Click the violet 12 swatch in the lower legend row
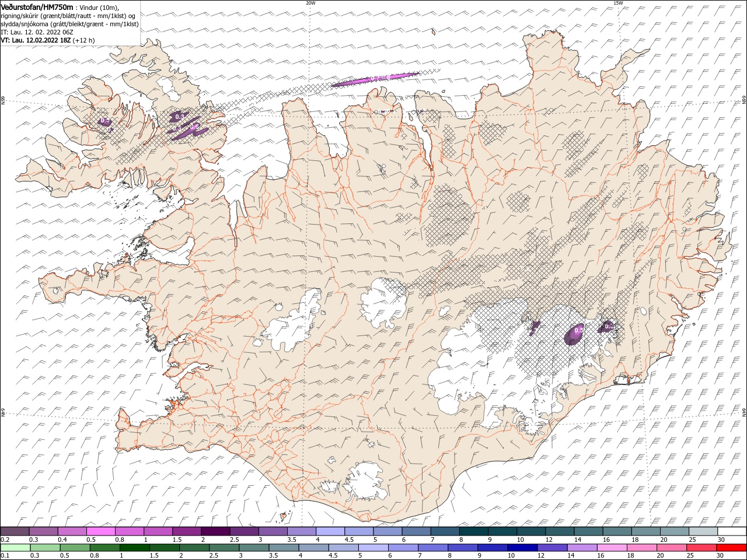This screenshot has width=747, height=560. click(553, 547)
